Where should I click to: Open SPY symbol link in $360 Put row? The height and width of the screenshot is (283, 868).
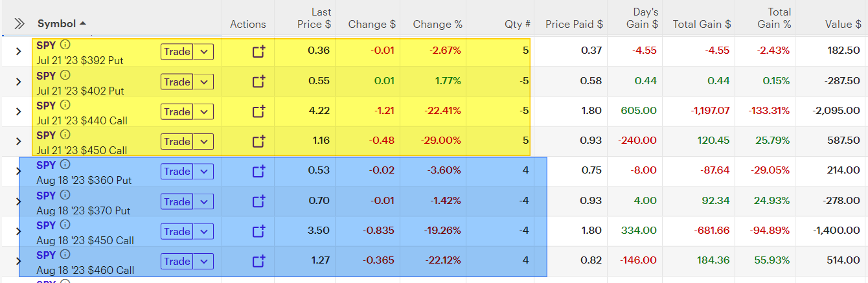[46, 165]
